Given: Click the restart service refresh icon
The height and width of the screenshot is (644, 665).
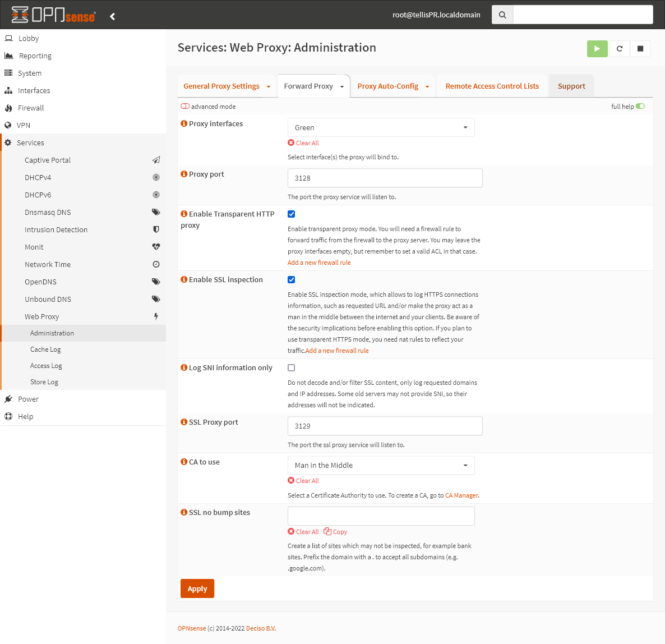Looking at the screenshot, I should tap(619, 49).
